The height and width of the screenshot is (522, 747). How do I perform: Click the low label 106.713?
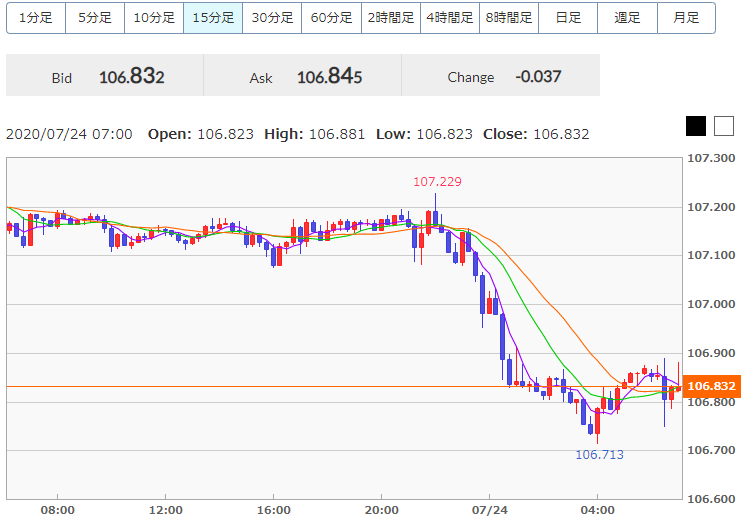point(599,455)
